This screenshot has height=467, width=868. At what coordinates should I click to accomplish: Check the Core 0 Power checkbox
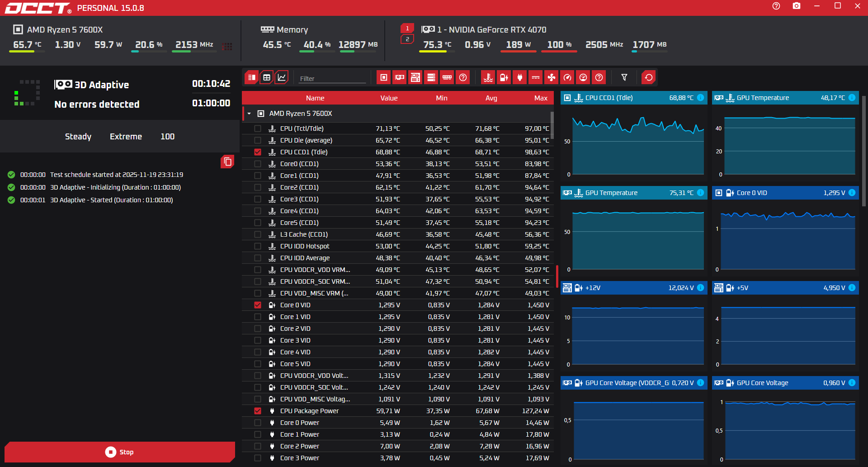258,423
